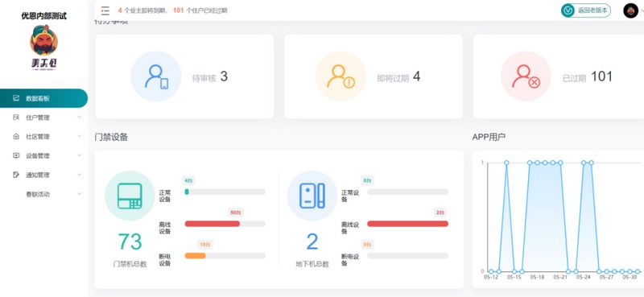
Task: Click the red 门禁机 离线设备 bar
Action: point(212,224)
